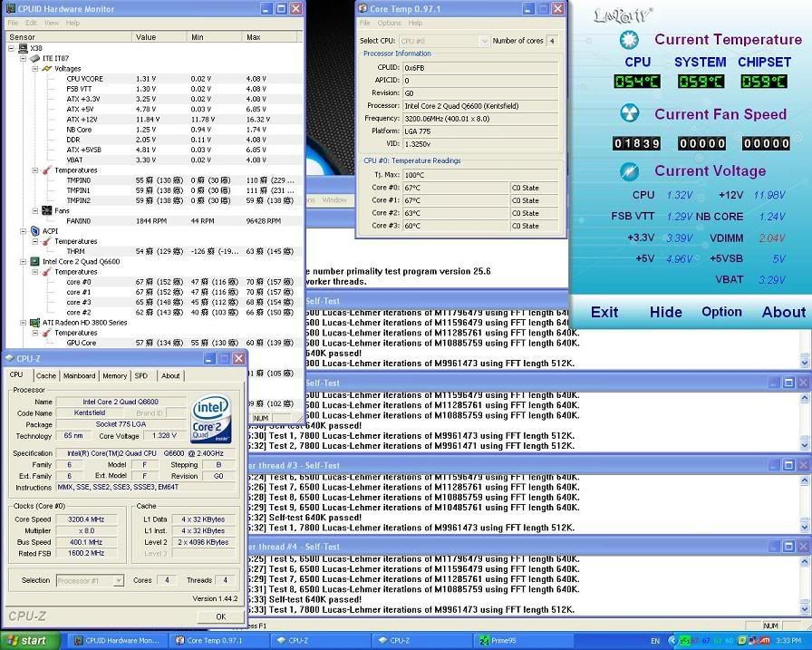The image size is (812, 650).
Task: Click the Sensor column header
Action: 68,37
